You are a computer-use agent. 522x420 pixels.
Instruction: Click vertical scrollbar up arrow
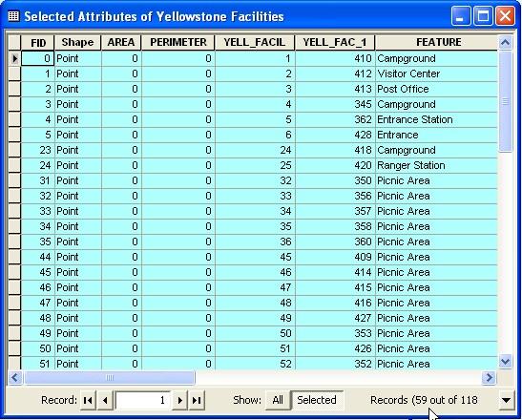(506, 42)
